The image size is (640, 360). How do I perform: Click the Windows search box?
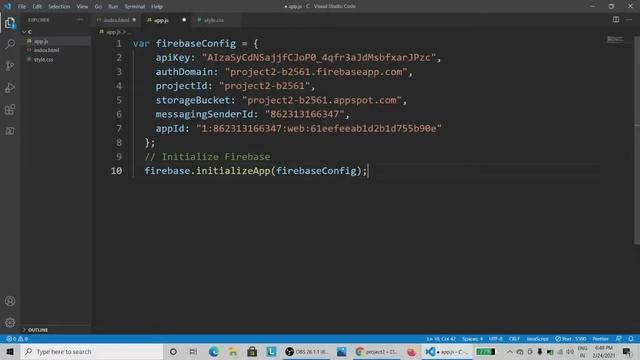click(x=91, y=351)
